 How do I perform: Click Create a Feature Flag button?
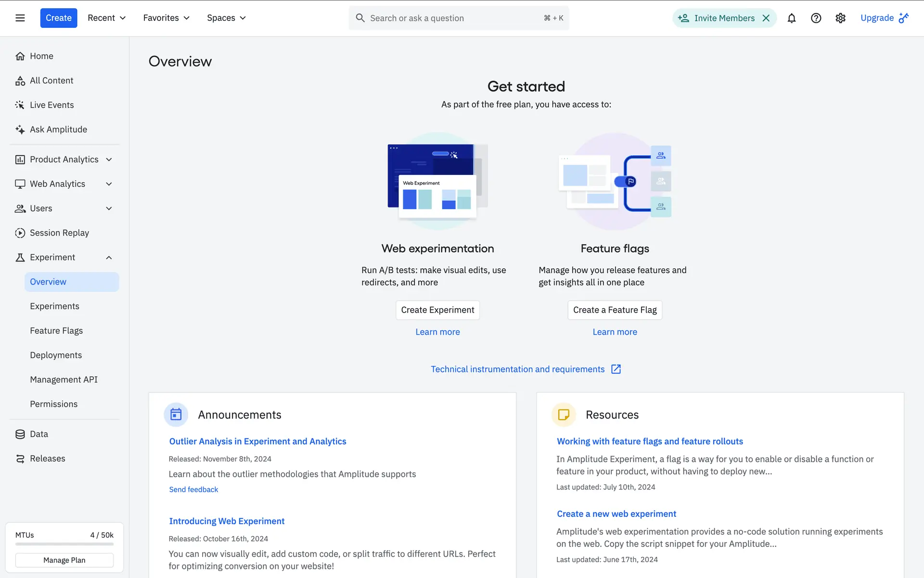(x=615, y=310)
